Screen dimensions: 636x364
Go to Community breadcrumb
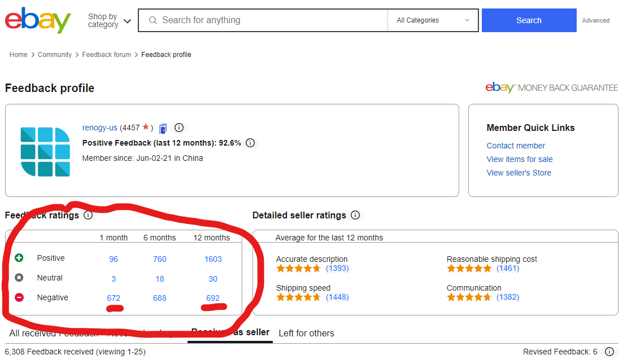tap(55, 55)
